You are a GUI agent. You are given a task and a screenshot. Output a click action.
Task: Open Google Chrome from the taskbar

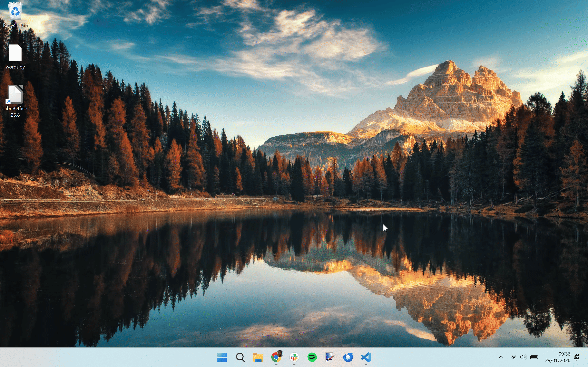coord(276,357)
